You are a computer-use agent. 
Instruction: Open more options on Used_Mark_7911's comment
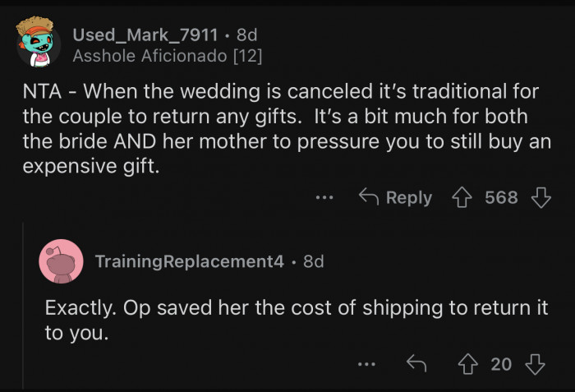point(325,197)
